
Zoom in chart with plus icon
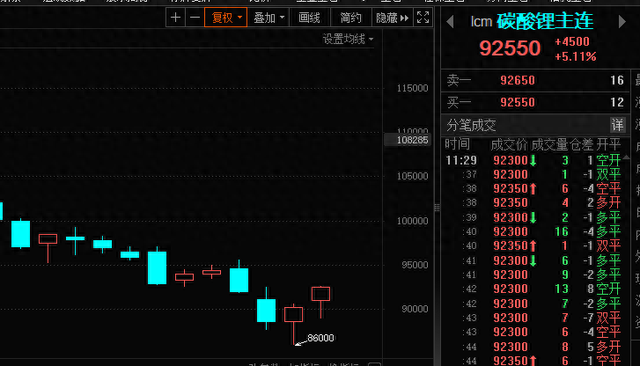point(176,18)
